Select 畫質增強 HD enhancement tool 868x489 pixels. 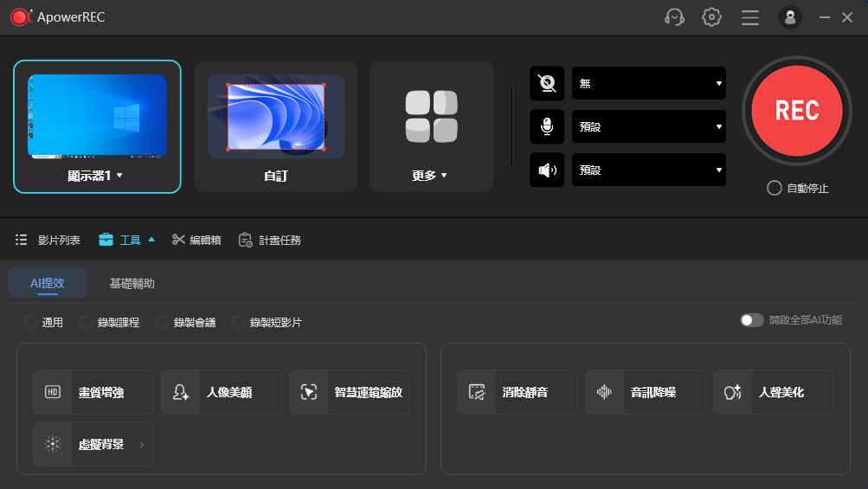(x=93, y=392)
